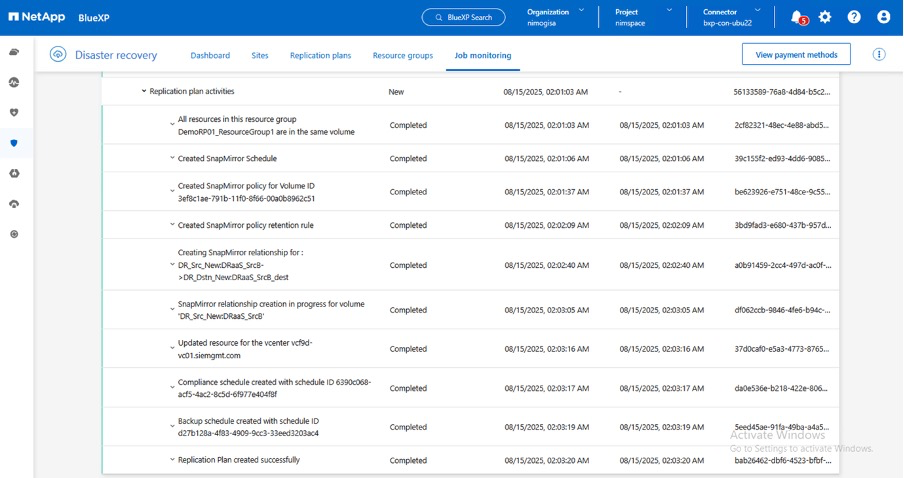Click the BlueXP Search field
The width and height of the screenshot is (904, 478).
point(463,17)
